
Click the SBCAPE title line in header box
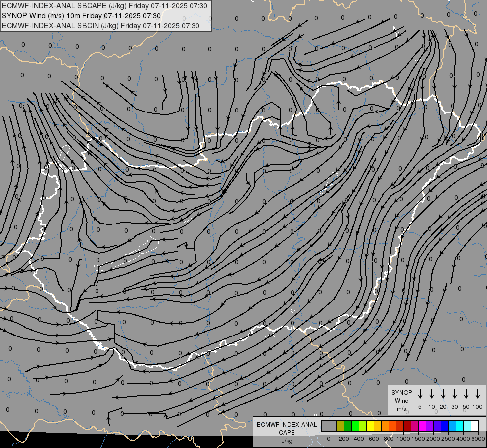104,6
